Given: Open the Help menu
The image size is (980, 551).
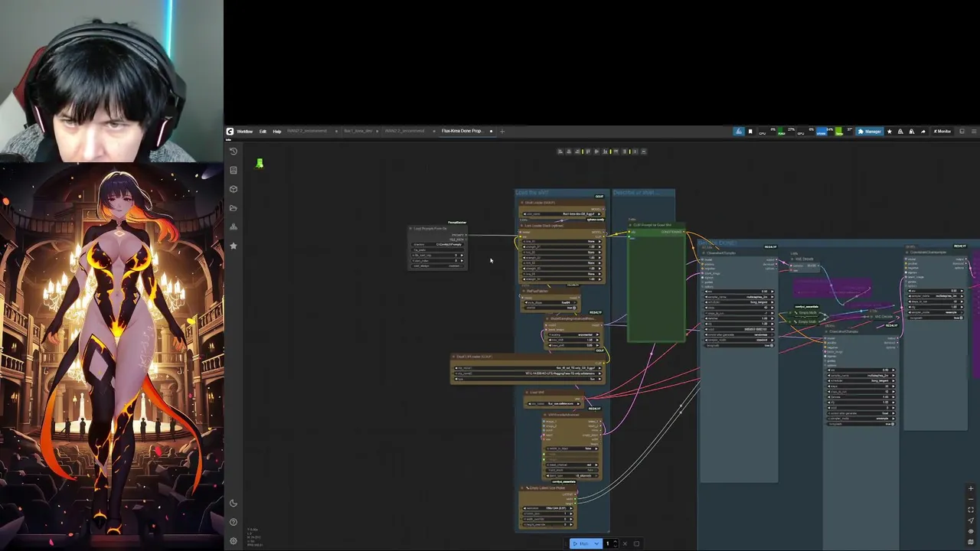Looking at the screenshot, I should coord(277,132).
